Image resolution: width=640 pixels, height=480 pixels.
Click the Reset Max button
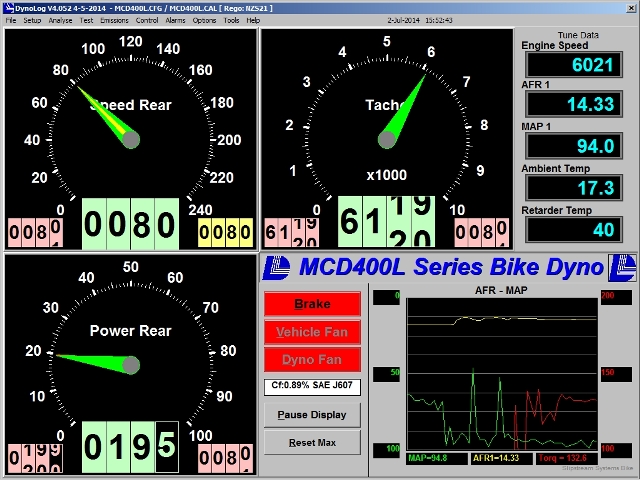click(312, 442)
